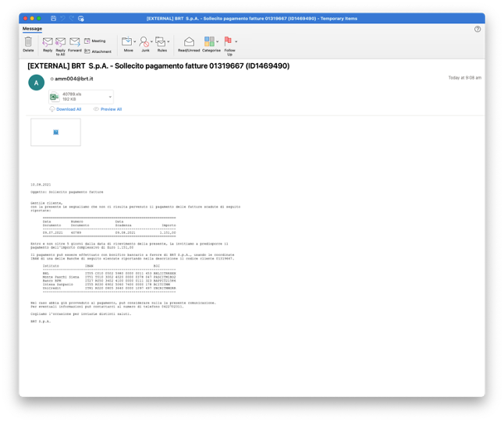Image resolution: width=504 pixels, height=422 pixels.
Task: Open the Move dropdown arrow
Action: pos(135,42)
